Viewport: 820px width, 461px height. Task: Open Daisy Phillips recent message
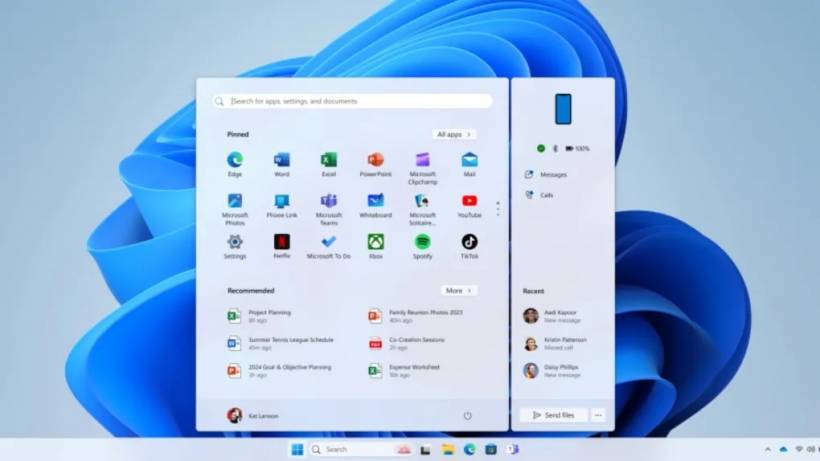(552, 371)
